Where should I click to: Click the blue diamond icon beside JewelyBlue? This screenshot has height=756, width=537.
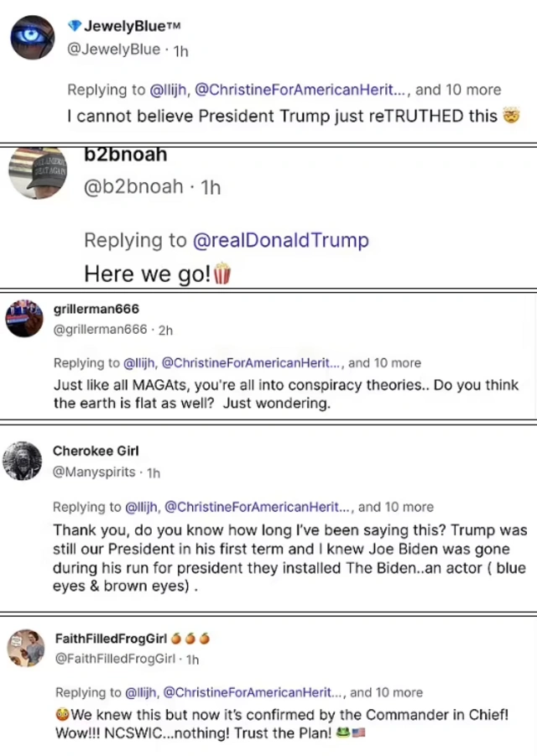(74, 25)
